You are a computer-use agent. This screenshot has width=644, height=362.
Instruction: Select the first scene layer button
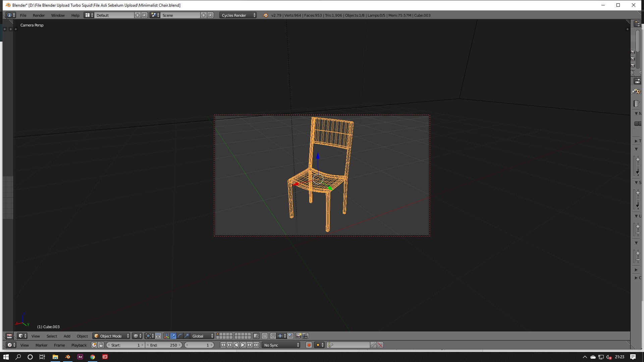tap(218, 334)
